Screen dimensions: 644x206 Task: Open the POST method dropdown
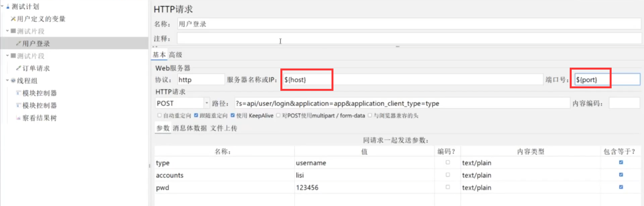pos(207,103)
